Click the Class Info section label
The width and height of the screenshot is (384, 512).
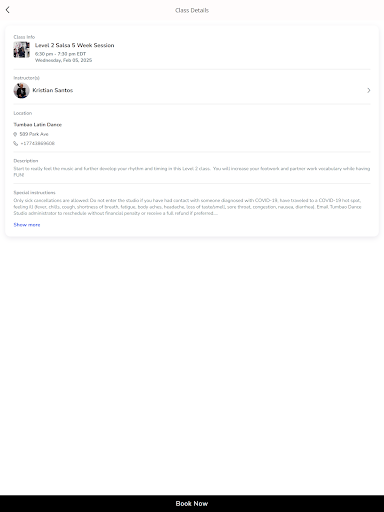(x=24, y=37)
